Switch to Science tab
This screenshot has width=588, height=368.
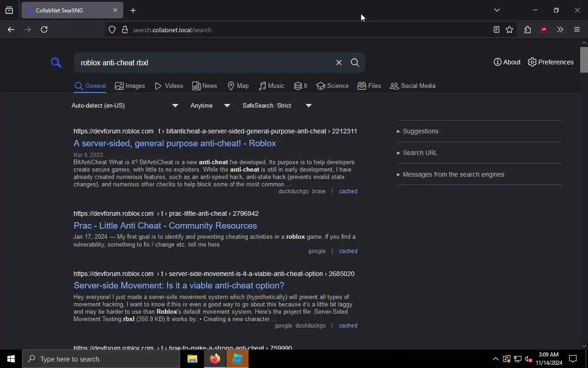point(332,86)
